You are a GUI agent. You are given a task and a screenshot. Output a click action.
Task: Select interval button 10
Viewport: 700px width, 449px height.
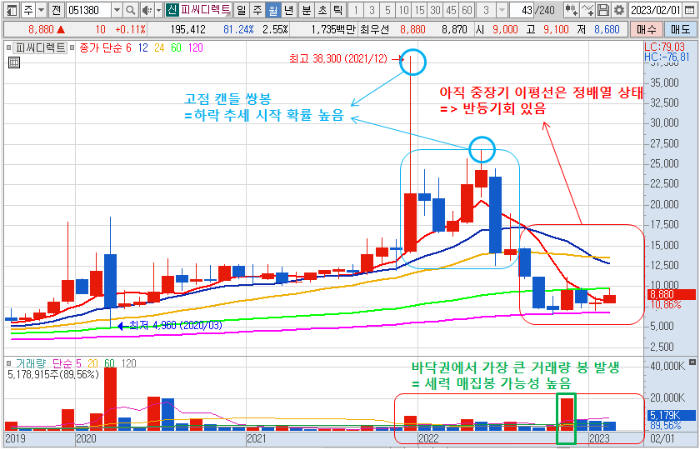[x=404, y=10]
